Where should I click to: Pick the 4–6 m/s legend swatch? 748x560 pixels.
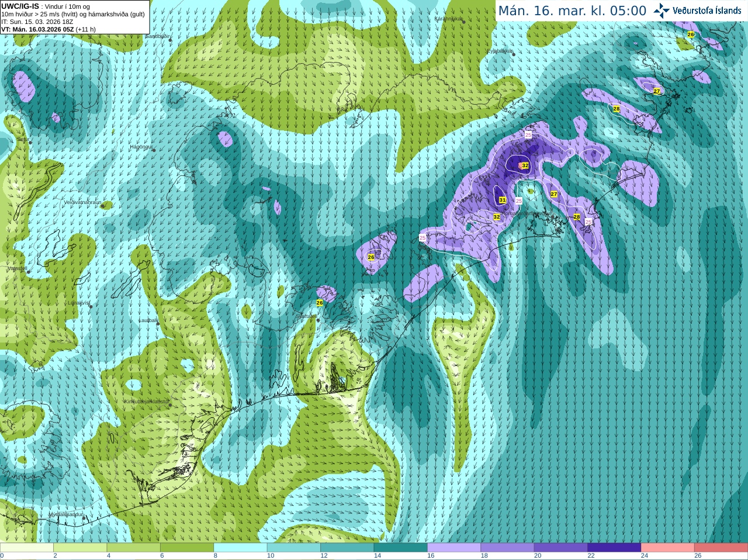tap(133, 548)
